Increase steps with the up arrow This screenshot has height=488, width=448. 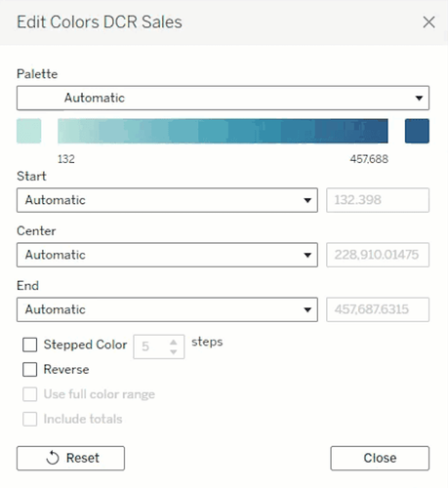click(174, 342)
